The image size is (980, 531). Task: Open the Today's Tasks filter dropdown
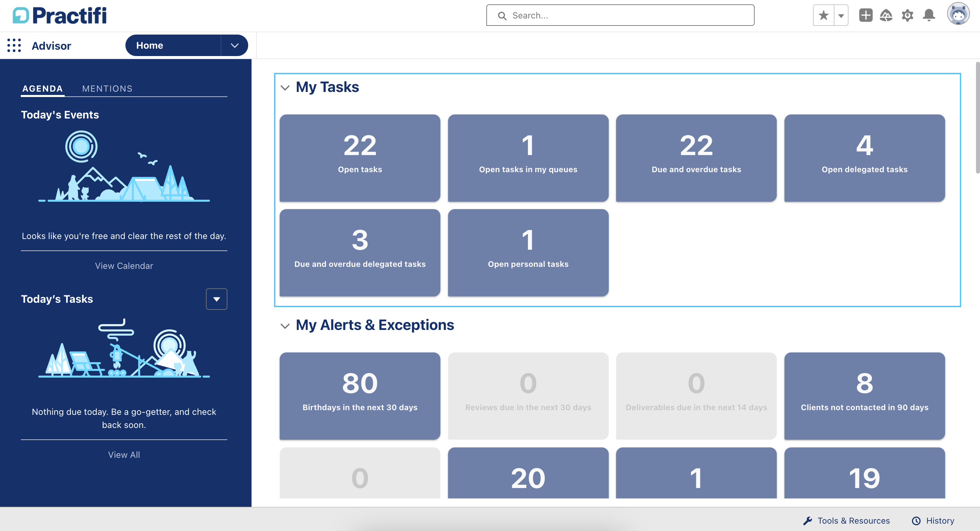click(216, 299)
